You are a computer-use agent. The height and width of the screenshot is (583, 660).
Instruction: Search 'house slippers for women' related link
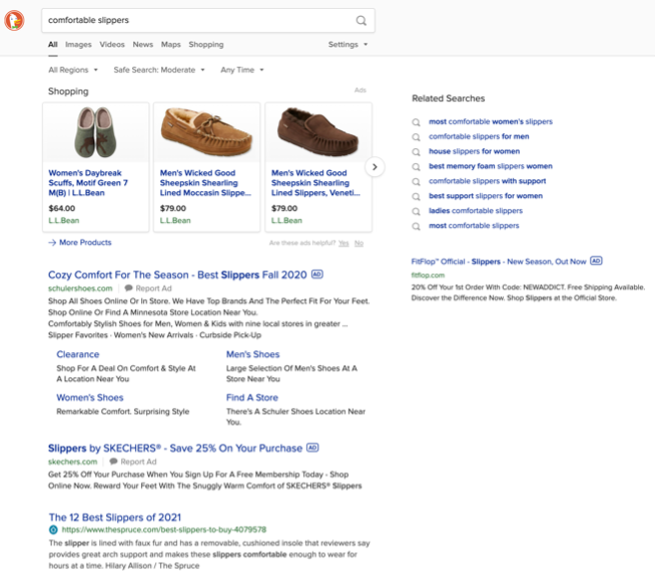click(474, 152)
